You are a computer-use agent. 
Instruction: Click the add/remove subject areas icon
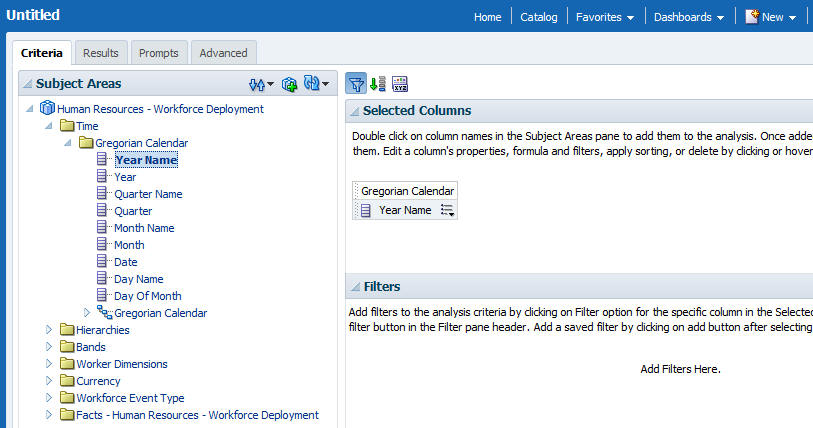(289, 84)
